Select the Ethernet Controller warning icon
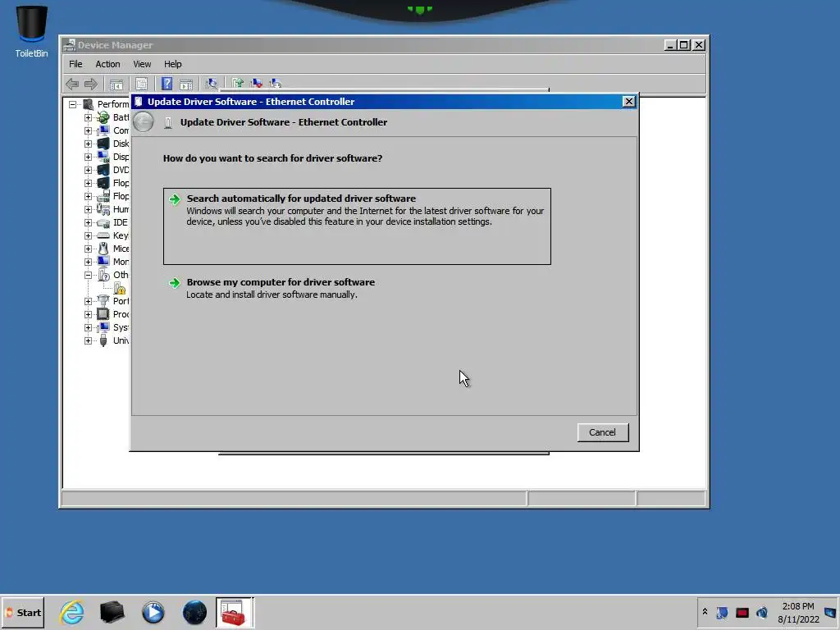The height and width of the screenshot is (630, 840). point(120,288)
